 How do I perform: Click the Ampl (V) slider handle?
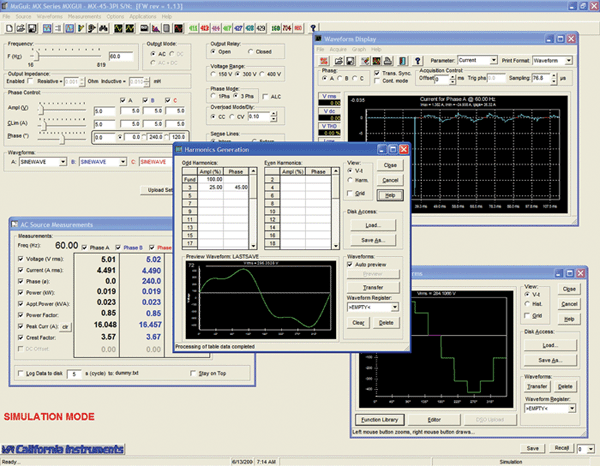click(41, 109)
